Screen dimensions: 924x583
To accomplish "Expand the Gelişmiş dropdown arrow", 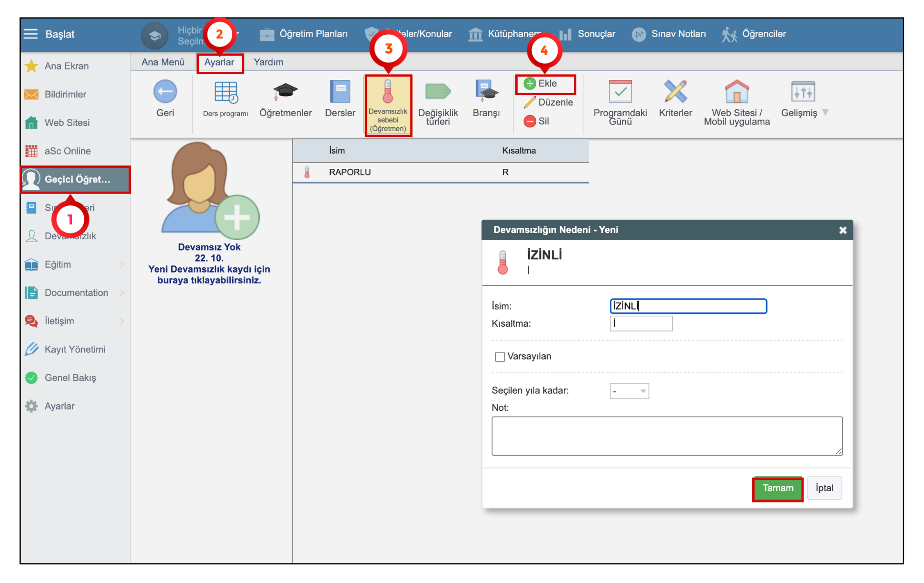I will click(x=826, y=113).
